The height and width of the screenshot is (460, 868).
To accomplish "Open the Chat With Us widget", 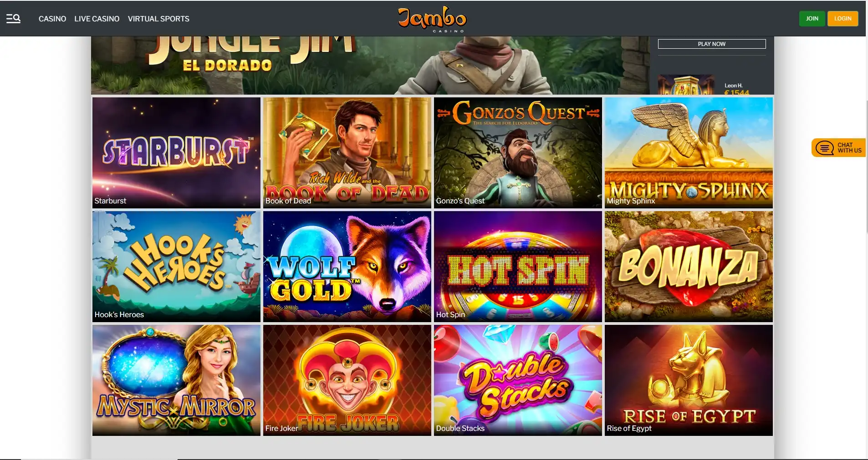I will click(838, 148).
